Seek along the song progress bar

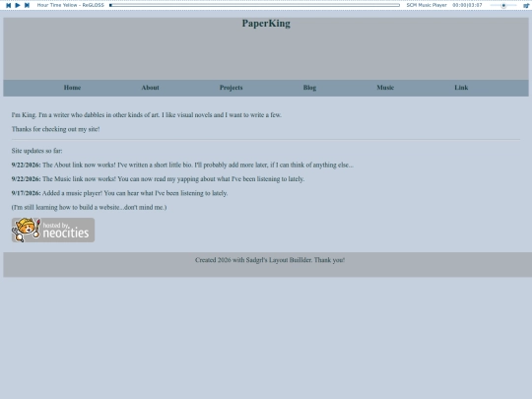click(254, 5)
